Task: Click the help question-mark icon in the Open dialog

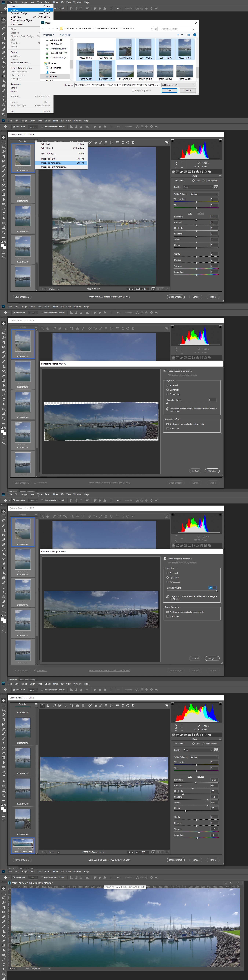Action: coord(195,35)
